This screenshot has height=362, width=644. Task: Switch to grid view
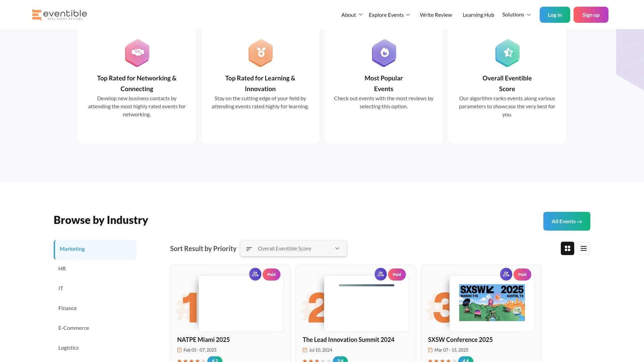coord(568,248)
